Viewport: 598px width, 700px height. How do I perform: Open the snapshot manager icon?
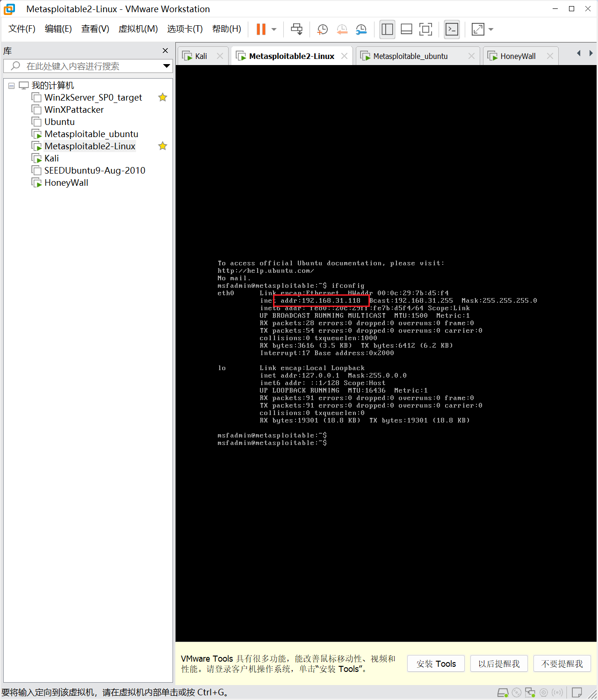point(361,29)
